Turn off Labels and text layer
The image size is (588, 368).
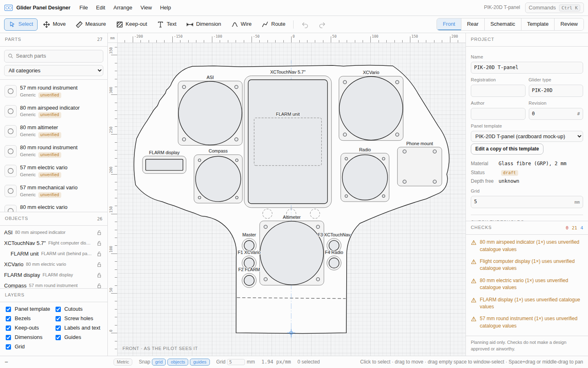point(58,328)
